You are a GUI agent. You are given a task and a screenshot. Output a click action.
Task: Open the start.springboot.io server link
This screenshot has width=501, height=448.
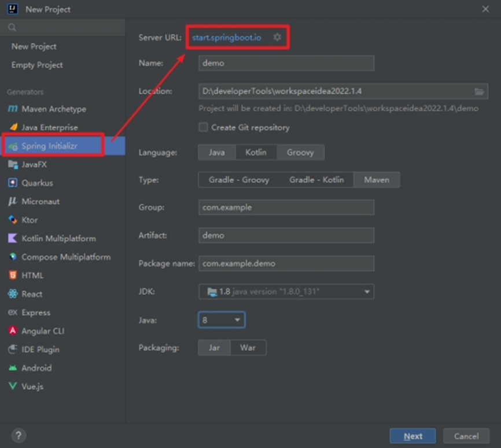(x=227, y=38)
